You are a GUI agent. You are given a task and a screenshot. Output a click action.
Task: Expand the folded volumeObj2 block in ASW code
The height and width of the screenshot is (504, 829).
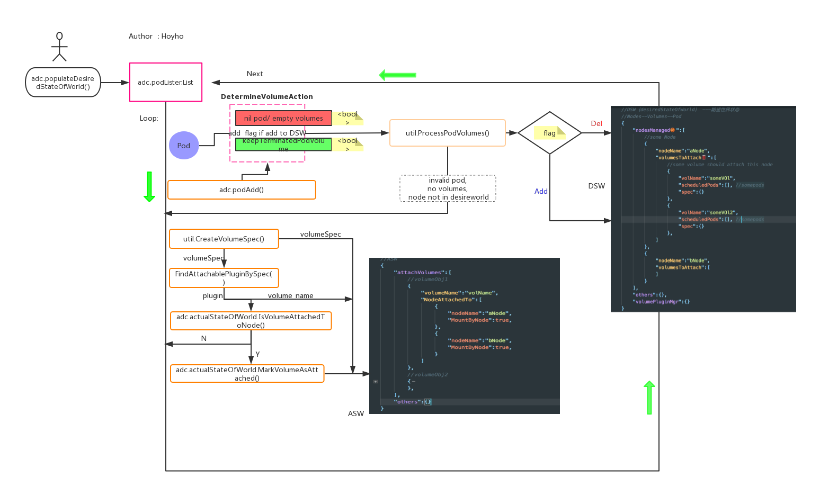pos(376,381)
